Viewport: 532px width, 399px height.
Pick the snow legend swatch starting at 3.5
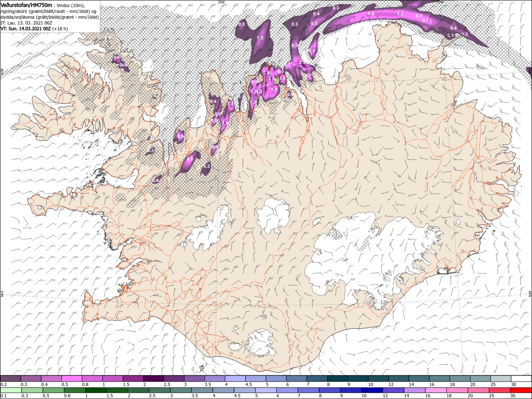[x=214, y=379]
